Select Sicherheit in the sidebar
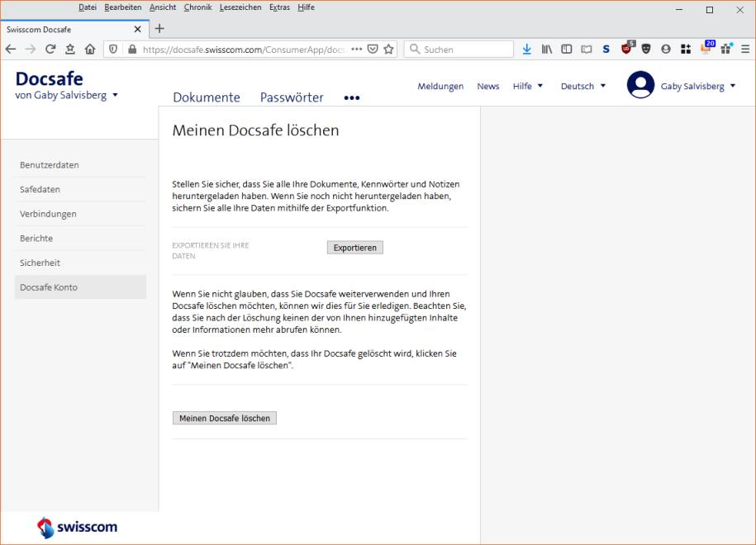Screen dimensions: 756x545 coord(80,263)
